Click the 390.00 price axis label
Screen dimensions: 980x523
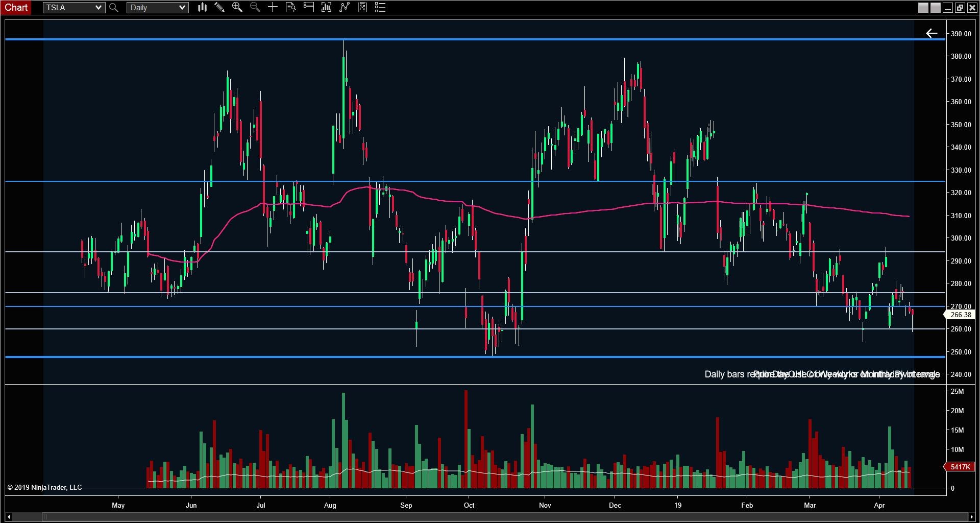pos(961,34)
